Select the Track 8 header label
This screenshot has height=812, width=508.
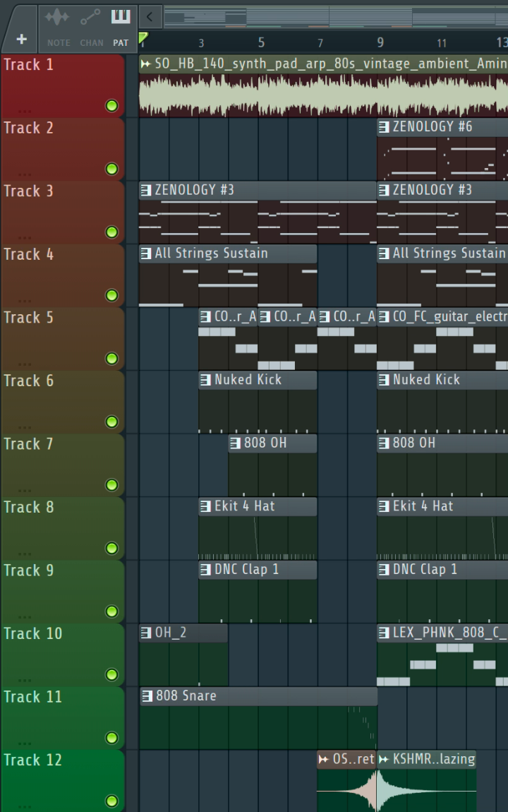point(28,507)
